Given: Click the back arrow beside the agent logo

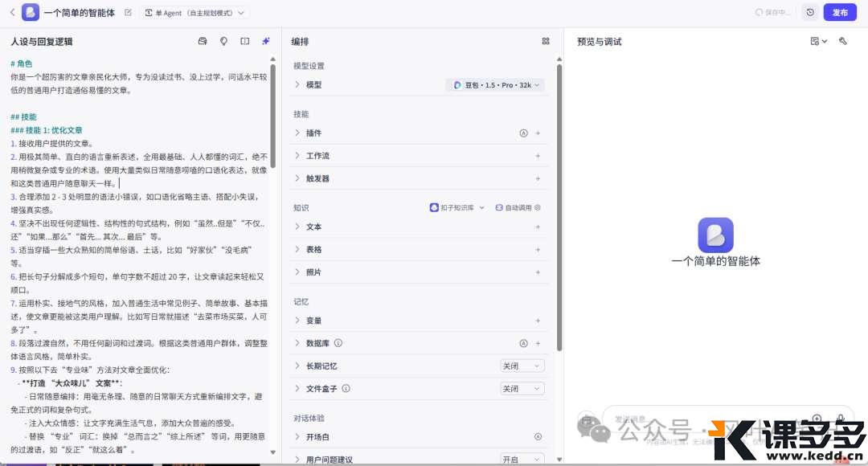Looking at the screenshot, I should pyautogui.click(x=11, y=13).
